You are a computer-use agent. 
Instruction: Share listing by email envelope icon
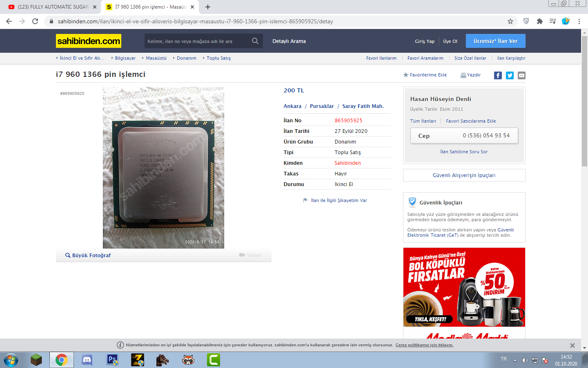(521, 75)
